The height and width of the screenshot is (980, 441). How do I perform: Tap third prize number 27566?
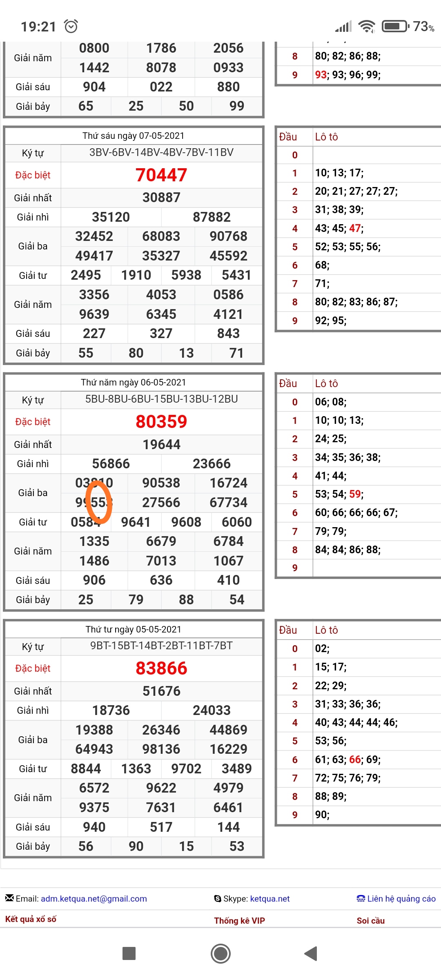click(161, 502)
